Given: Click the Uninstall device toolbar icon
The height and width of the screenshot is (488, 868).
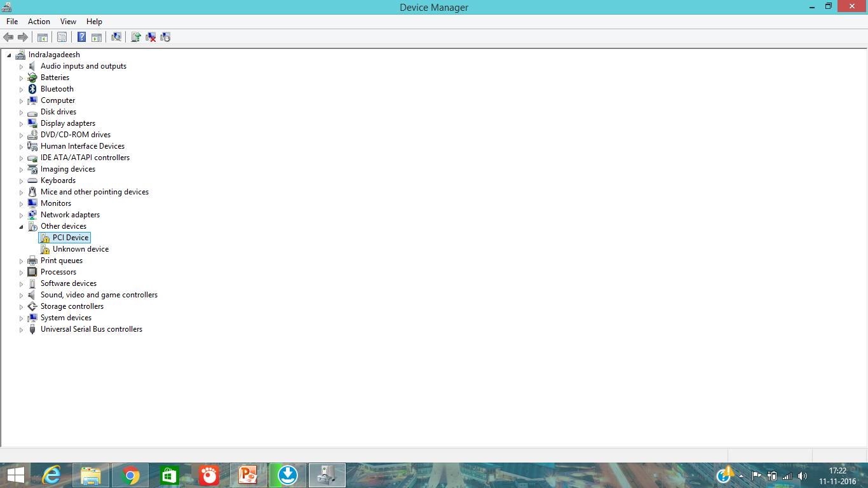Looking at the screenshot, I should pyautogui.click(x=151, y=37).
